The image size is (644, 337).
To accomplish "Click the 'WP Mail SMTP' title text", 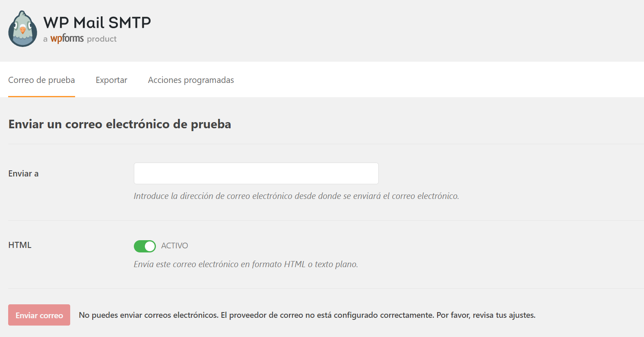I will coord(97,22).
